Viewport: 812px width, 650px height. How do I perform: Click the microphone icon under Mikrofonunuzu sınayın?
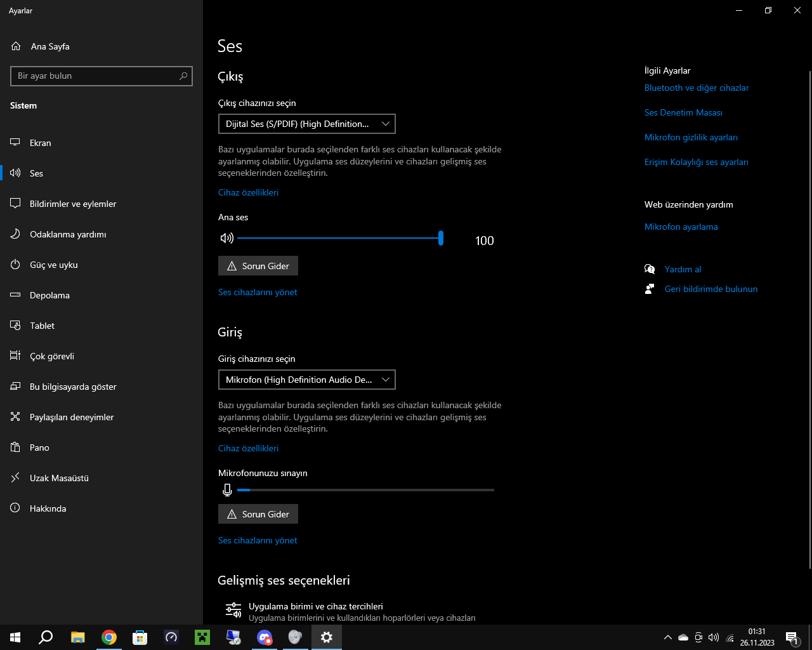[227, 490]
